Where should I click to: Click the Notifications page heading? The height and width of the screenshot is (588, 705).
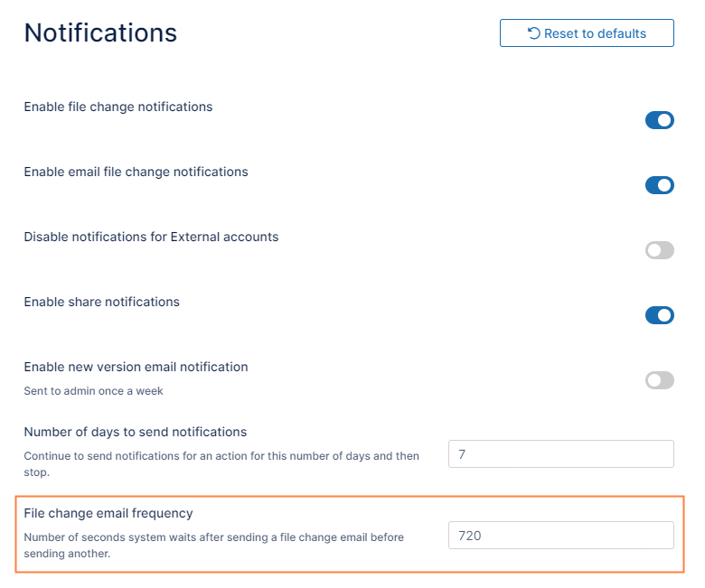pyautogui.click(x=100, y=33)
